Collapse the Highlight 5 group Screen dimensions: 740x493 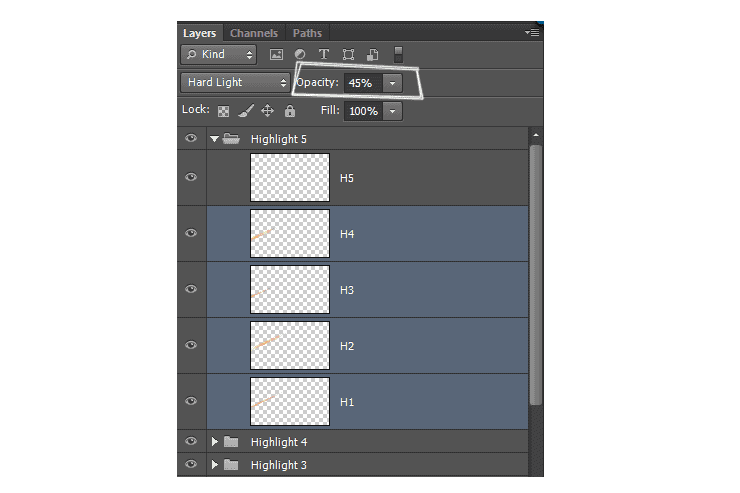tap(214, 139)
